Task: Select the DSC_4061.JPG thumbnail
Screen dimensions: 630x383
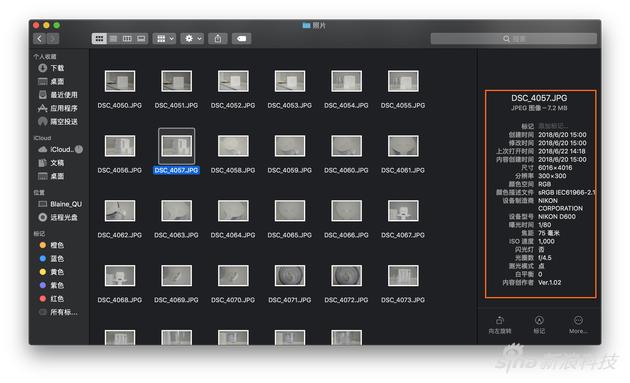Action: pos(403,145)
